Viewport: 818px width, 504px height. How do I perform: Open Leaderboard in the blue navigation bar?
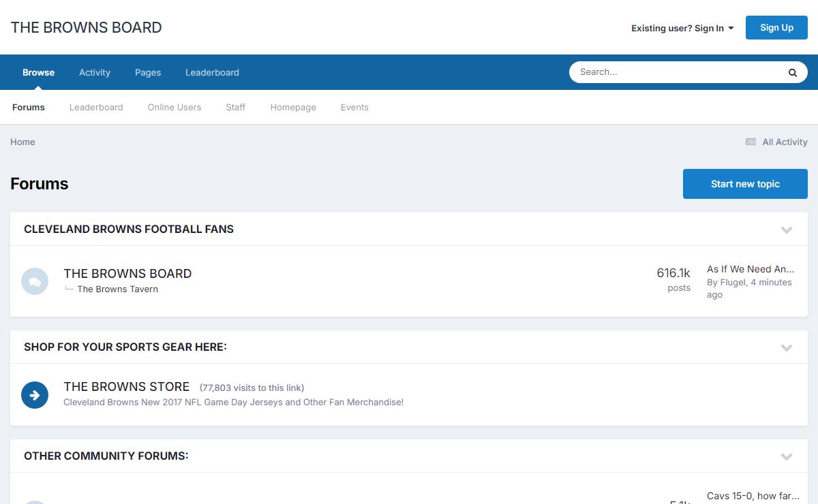[x=212, y=72]
